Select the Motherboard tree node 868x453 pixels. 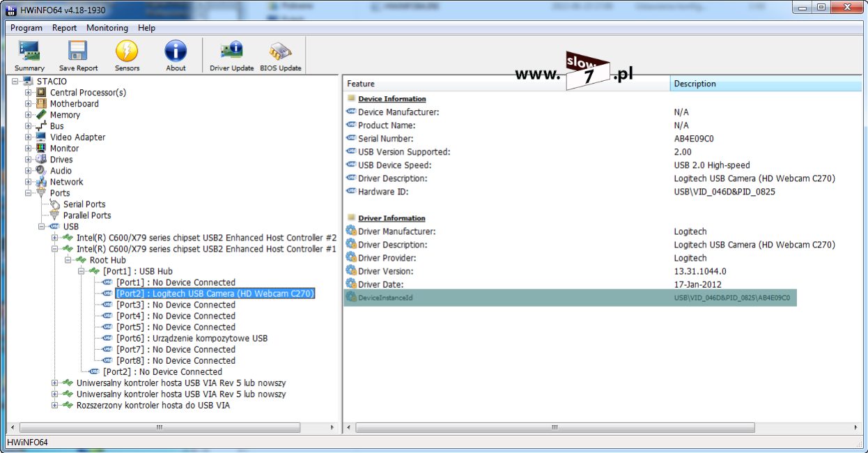pyautogui.click(x=74, y=104)
